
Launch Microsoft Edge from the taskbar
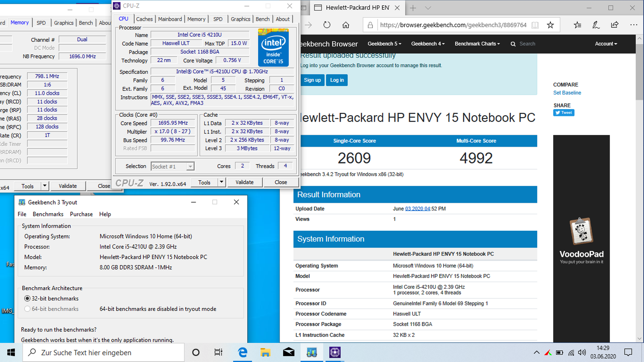[243, 352]
